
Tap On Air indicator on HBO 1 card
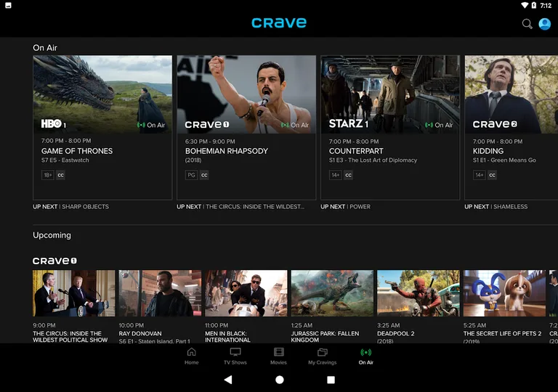(x=151, y=125)
